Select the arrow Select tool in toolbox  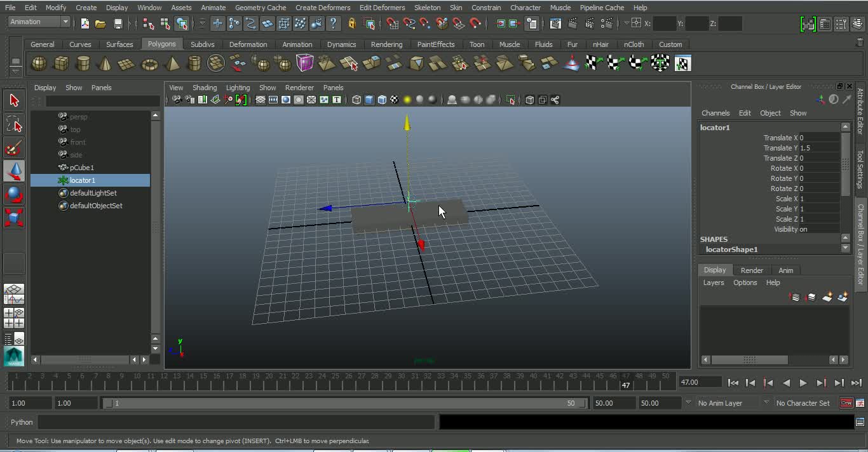tap(14, 100)
